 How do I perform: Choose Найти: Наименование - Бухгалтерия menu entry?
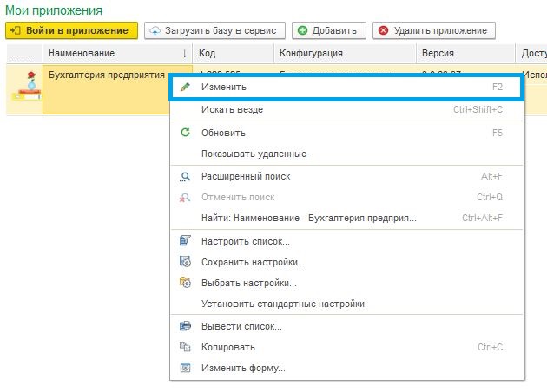click(x=308, y=218)
